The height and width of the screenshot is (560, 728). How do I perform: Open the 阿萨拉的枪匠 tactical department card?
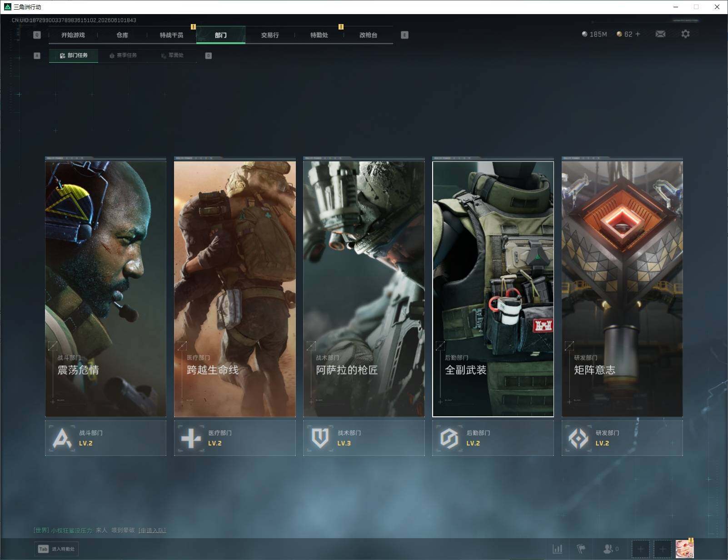coord(364,289)
